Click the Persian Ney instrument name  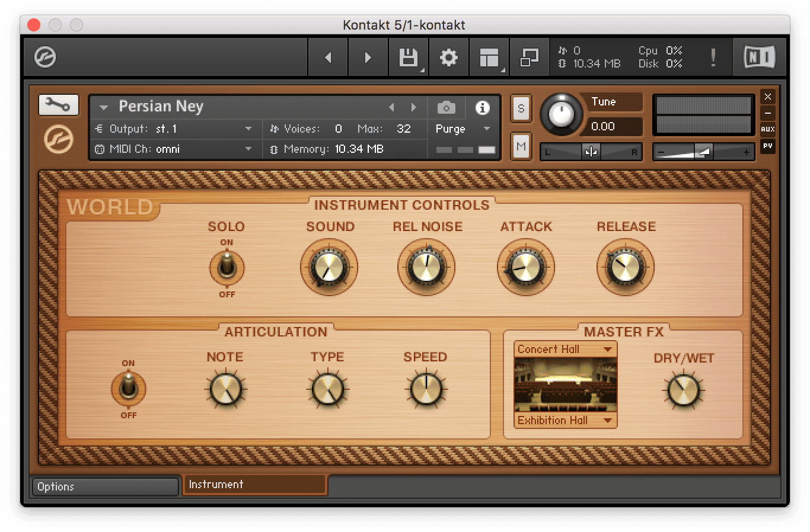pos(161,107)
